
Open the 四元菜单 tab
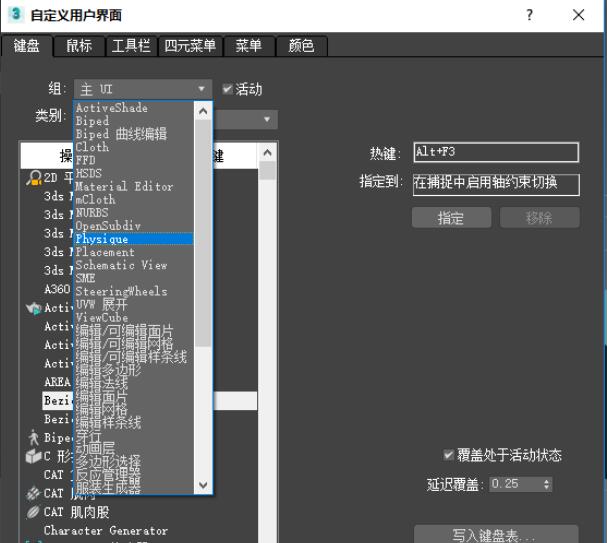pos(189,46)
